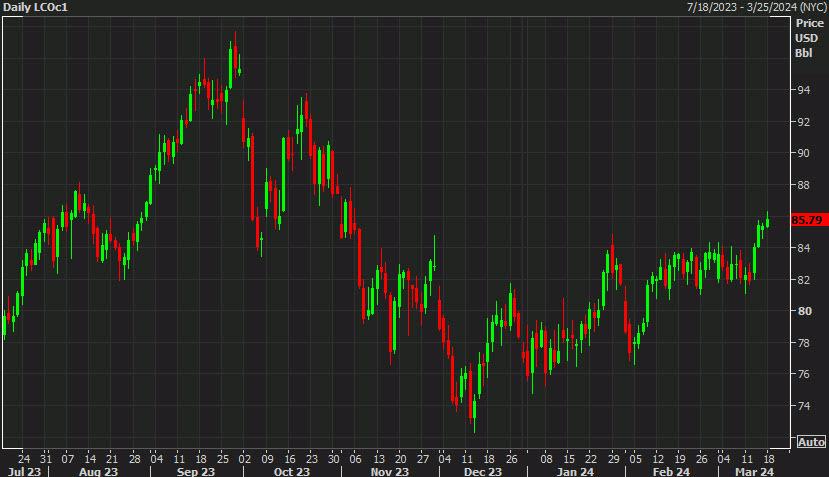Click the Nov 23 month label
The width and height of the screenshot is (829, 477).
390,471
